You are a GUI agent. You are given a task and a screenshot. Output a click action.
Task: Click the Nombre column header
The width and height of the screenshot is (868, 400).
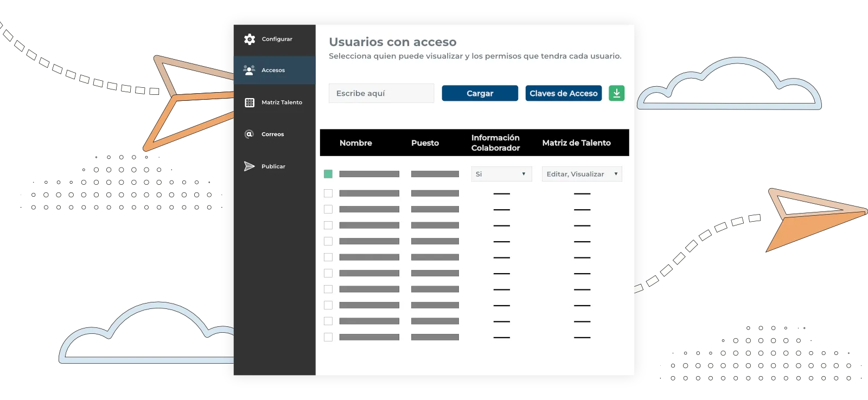click(356, 143)
